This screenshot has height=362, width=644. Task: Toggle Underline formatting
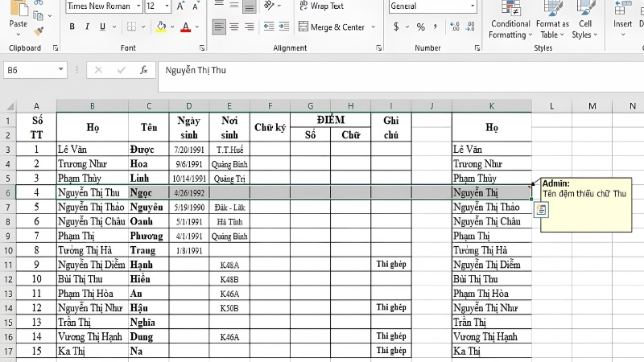pyautogui.click(x=102, y=27)
